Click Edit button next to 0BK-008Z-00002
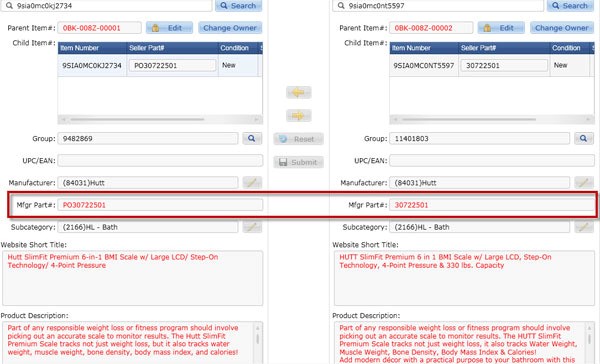600x364 pixels. [501, 28]
